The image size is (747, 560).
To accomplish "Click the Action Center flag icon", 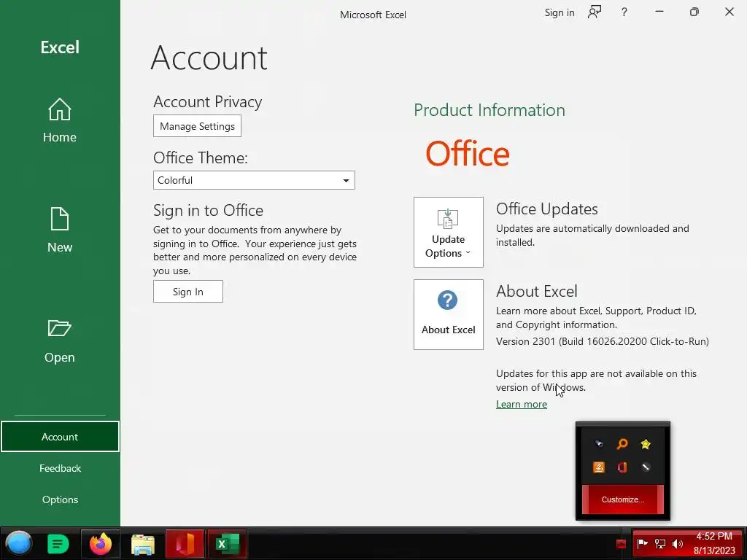I will (642, 543).
